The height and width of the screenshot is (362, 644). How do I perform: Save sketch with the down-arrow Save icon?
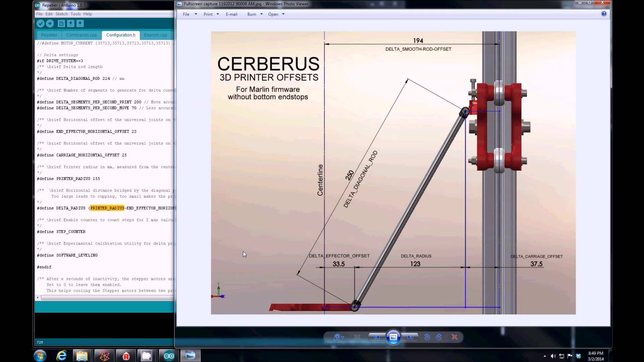pyautogui.click(x=80, y=23)
